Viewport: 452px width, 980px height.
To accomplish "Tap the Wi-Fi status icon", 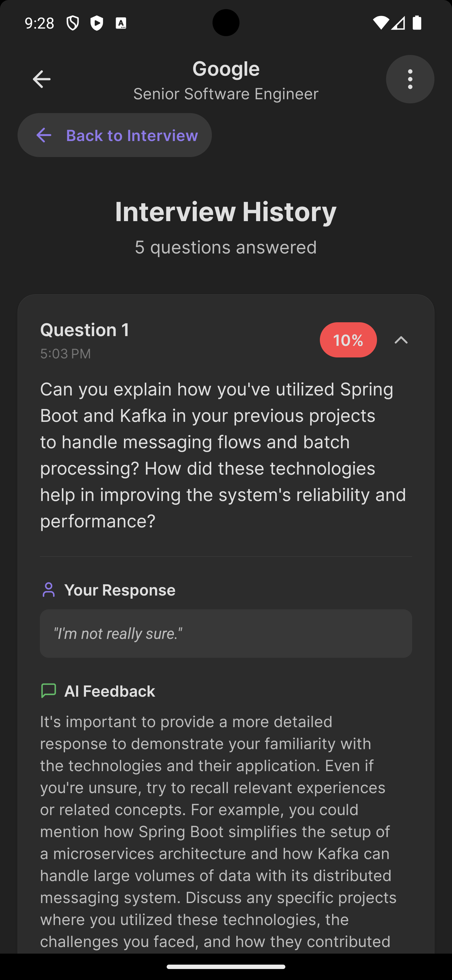I will point(380,23).
